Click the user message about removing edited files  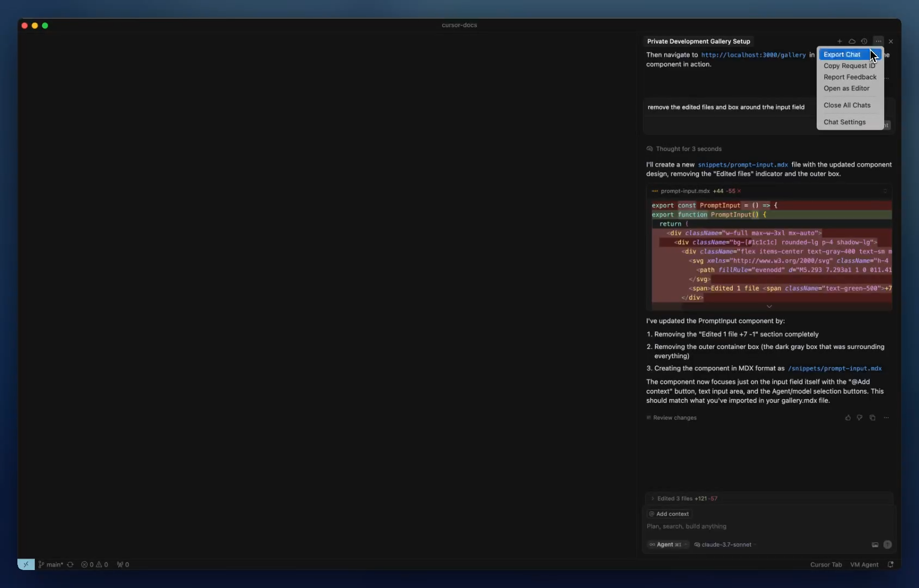coord(726,107)
